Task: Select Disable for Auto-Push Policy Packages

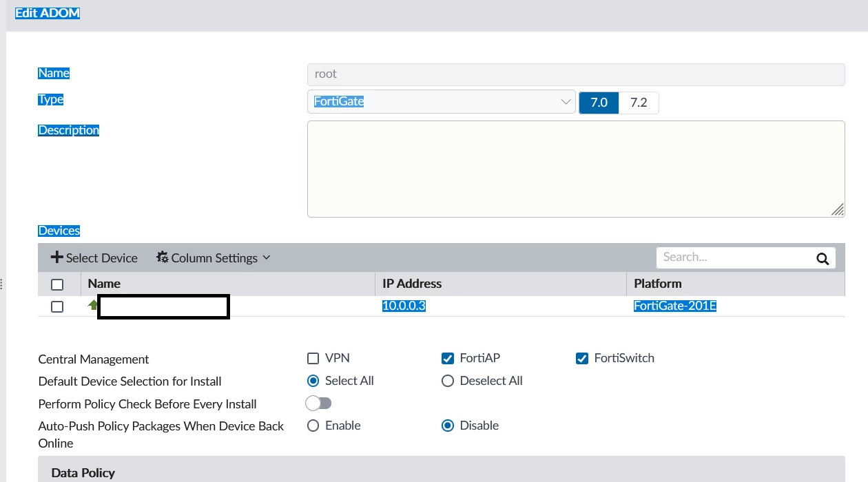Action: point(448,426)
